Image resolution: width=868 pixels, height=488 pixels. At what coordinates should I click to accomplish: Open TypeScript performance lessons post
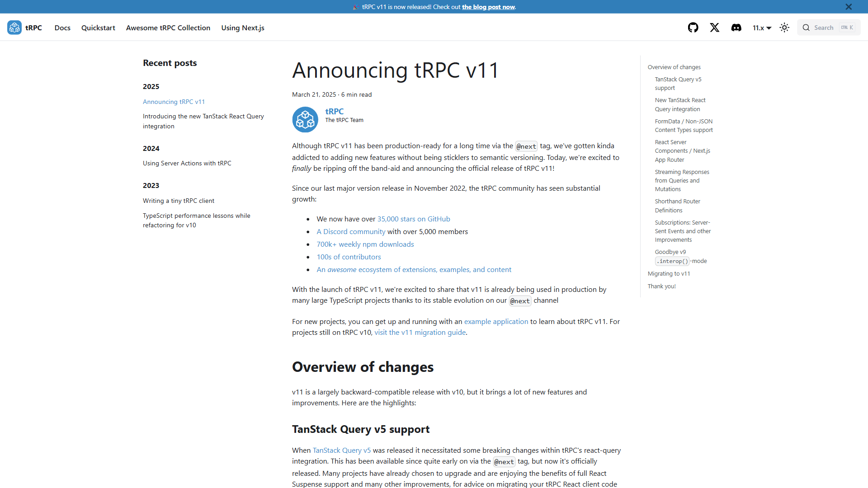(197, 220)
